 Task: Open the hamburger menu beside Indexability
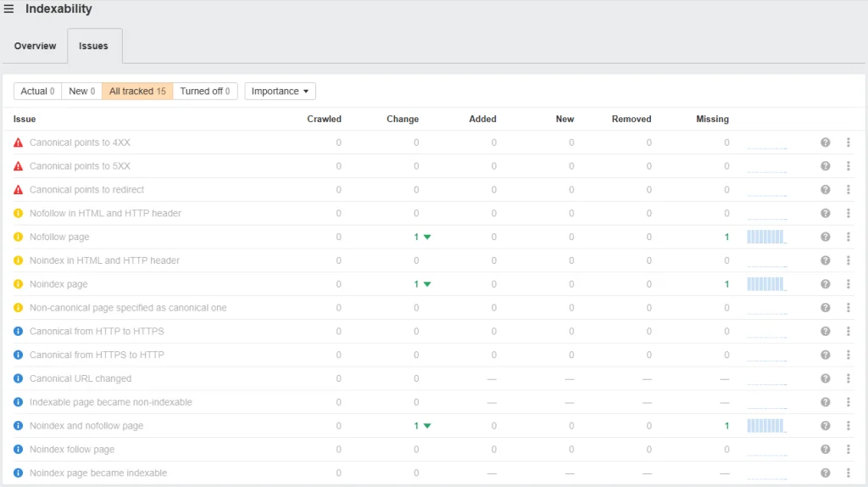tap(9, 9)
